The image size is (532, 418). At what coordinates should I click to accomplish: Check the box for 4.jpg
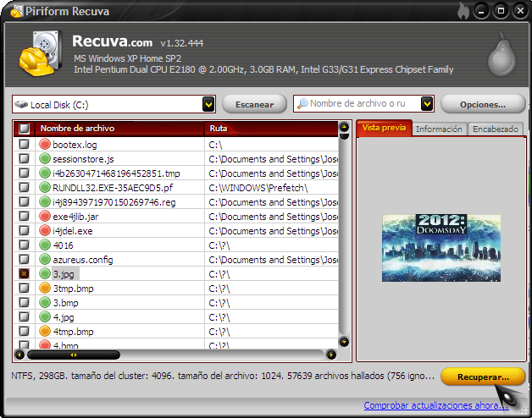24,317
